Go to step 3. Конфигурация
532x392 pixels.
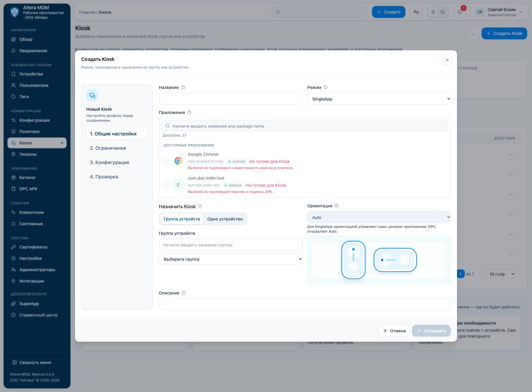(117, 162)
